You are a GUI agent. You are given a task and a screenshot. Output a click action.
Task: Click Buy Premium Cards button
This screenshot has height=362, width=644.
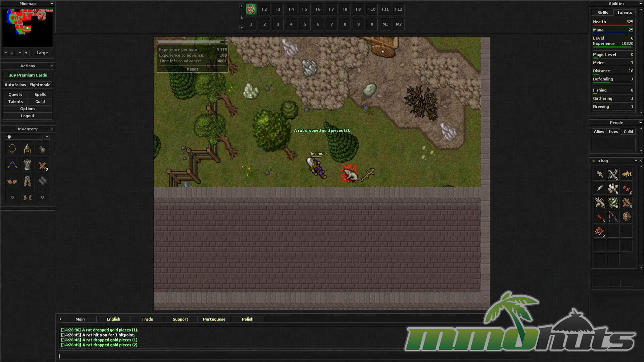coord(28,75)
